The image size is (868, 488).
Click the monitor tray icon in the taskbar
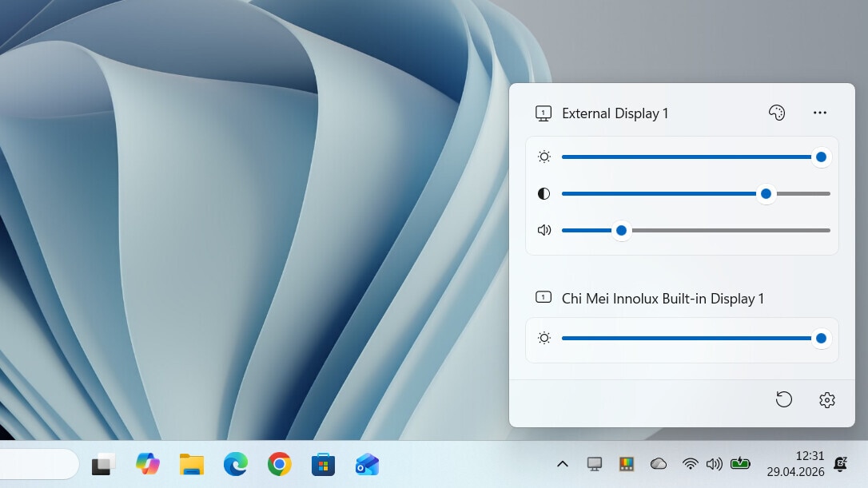595,464
